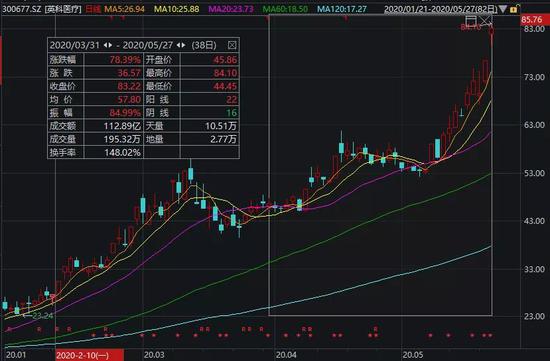This screenshot has width=550, height=361.
Task: Click the 开盘价 value 45.86
Action: [225, 60]
